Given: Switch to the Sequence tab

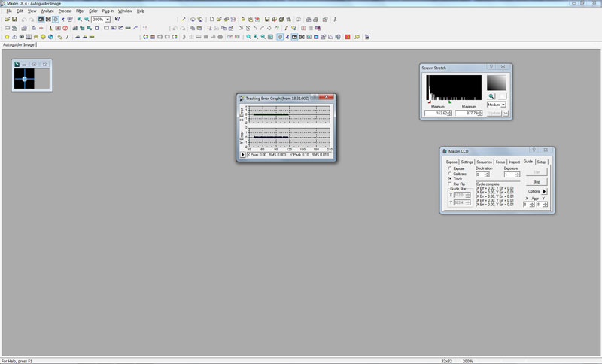Looking at the screenshot, I should 485,162.
